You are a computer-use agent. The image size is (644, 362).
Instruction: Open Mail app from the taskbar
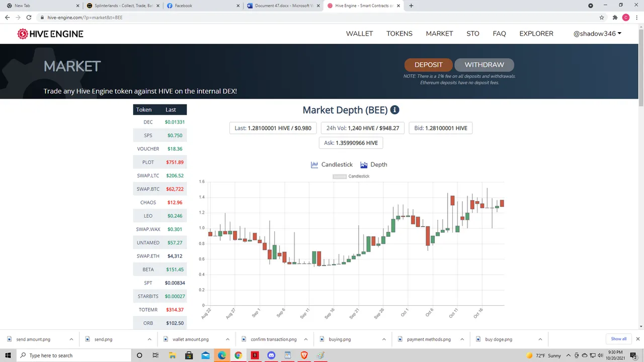[205, 355]
